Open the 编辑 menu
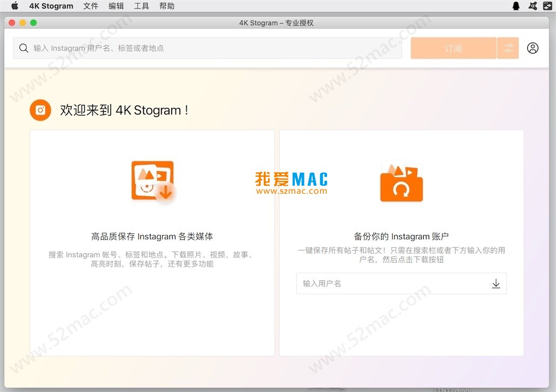The width and height of the screenshot is (556, 392). [x=116, y=6]
